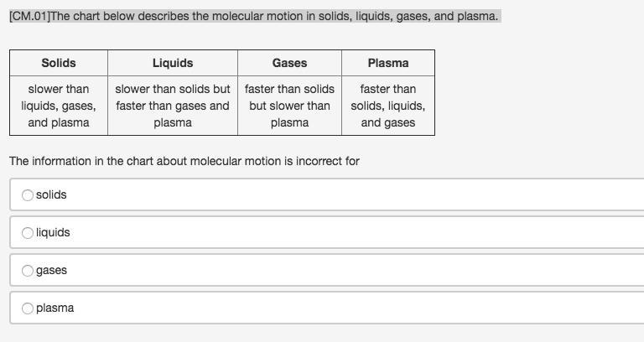Click the "plasma" answer option text
This screenshot has width=644, height=342.
pos(55,308)
